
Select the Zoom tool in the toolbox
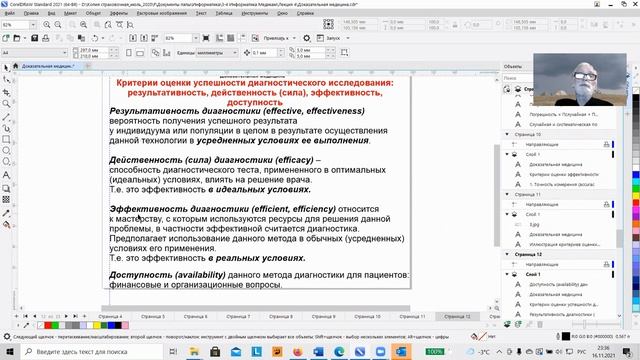tap(6, 104)
